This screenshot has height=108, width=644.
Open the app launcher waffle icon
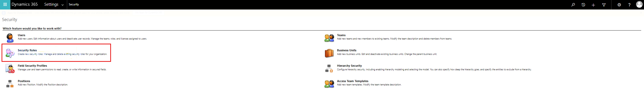pos(5,5)
